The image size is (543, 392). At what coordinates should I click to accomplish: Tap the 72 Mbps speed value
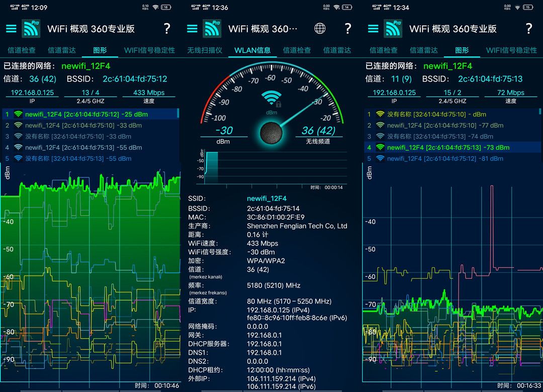coord(511,92)
